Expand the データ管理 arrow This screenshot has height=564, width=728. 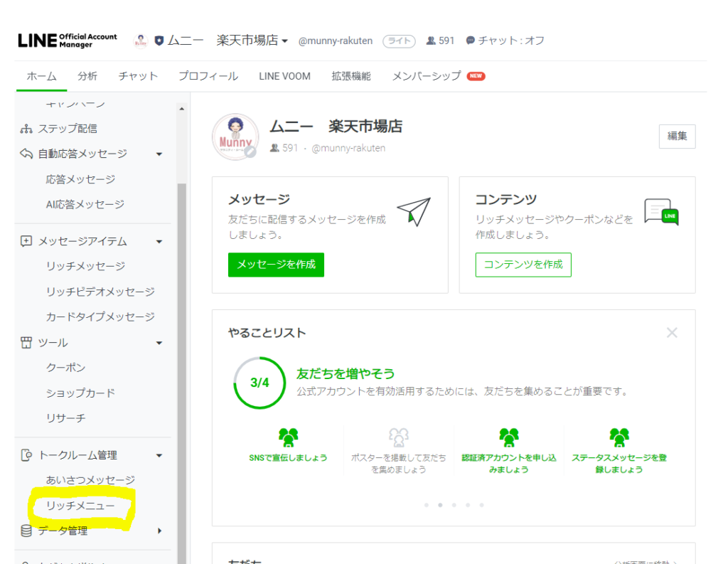coord(159,531)
